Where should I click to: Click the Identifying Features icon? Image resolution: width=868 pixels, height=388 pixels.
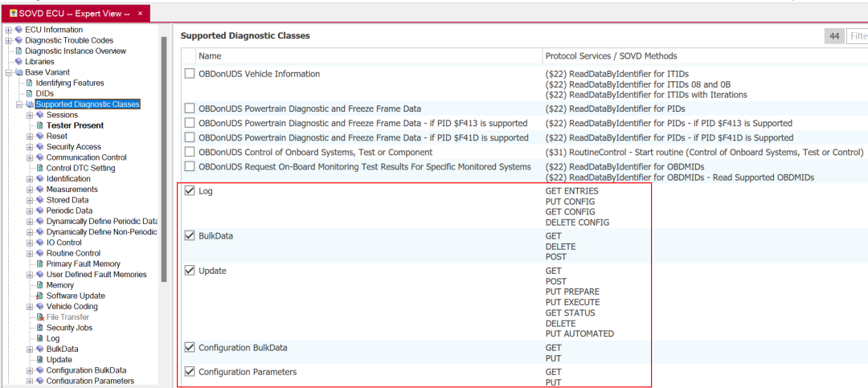(29, 83)
